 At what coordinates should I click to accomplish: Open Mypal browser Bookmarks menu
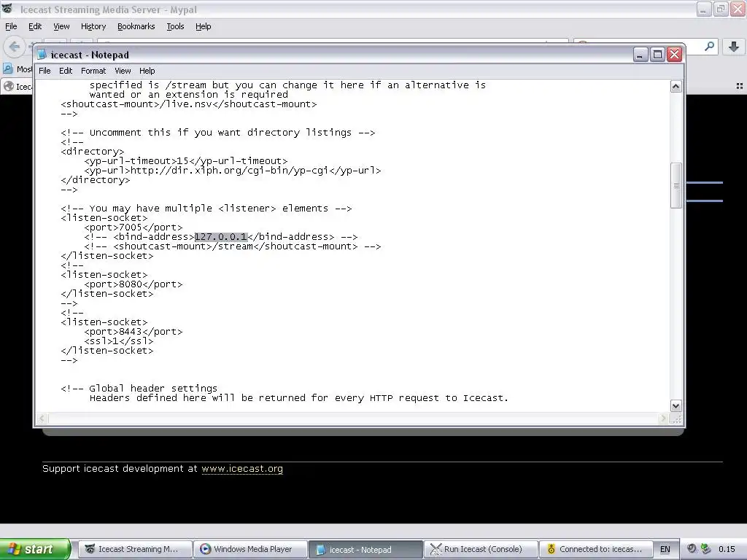click(x=136, y=27)
